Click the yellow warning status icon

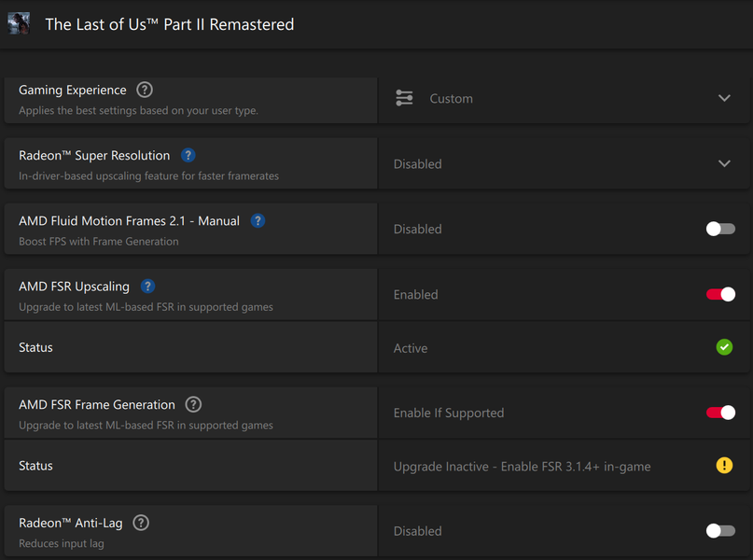coord(724,466)
